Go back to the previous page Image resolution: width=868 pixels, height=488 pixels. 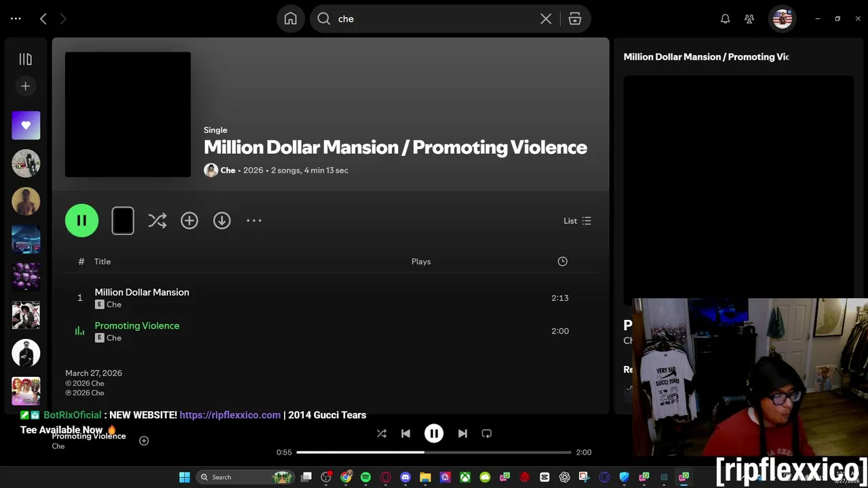(43, 19)
